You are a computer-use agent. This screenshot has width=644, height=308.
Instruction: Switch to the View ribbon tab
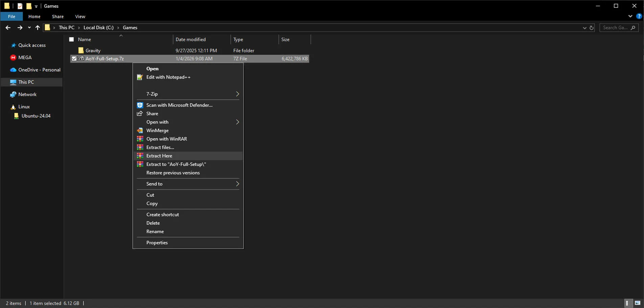pyautogui.click(x=80, y=16)
